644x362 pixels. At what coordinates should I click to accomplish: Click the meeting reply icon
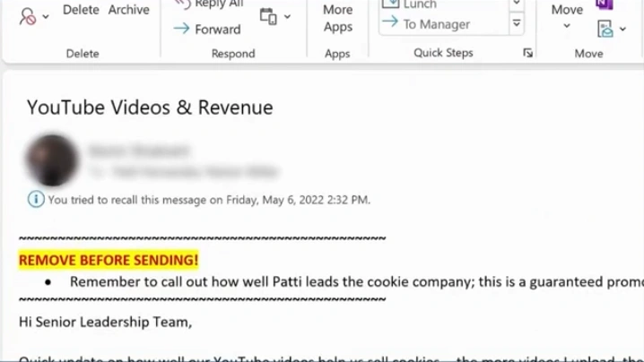[267, 16]
